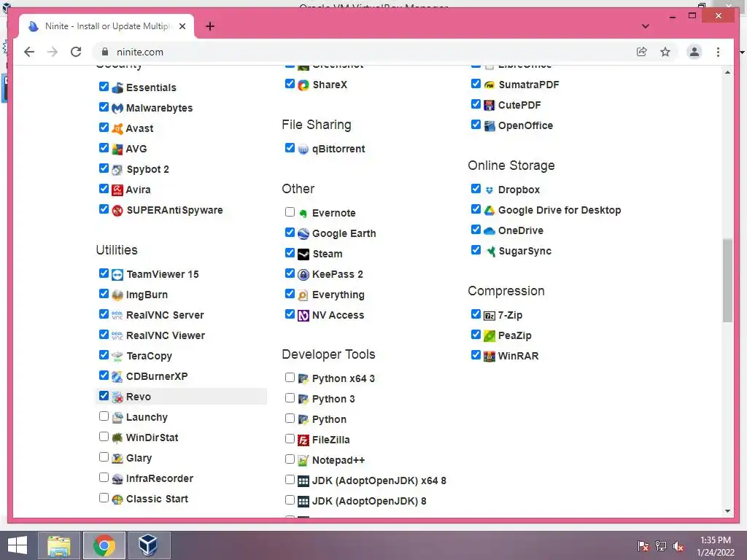The image size is (747, 560).
Task: Check the Evernote checkbox
Action: coord(290,212)
